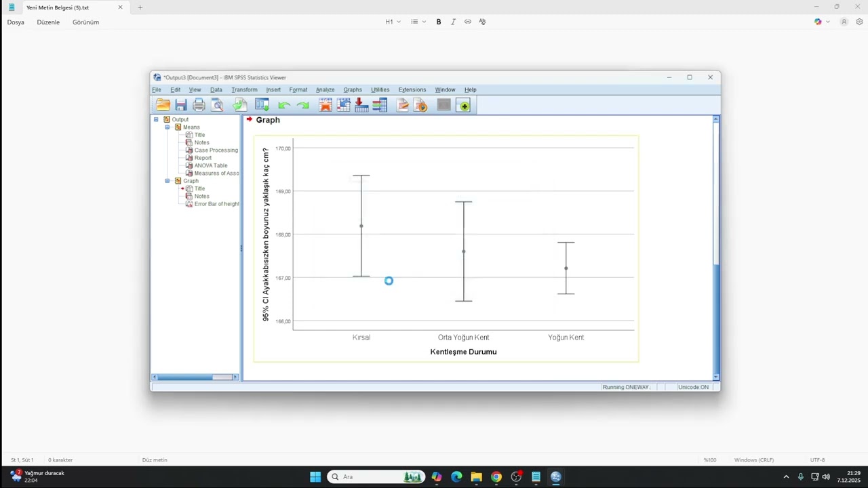Click the Export output icon in SPSS toolbar
The height and width of the screenshot is (488, 868).
[x=239, y=105]
